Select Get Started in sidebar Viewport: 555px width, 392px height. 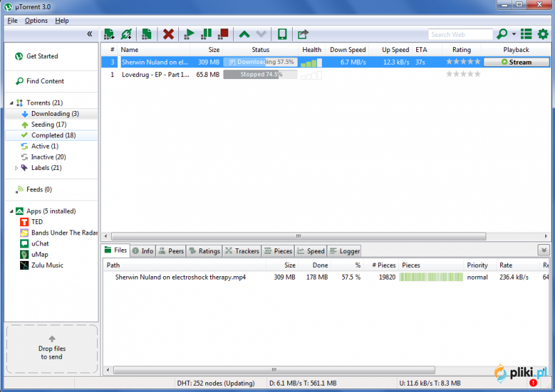coord(42,56)
